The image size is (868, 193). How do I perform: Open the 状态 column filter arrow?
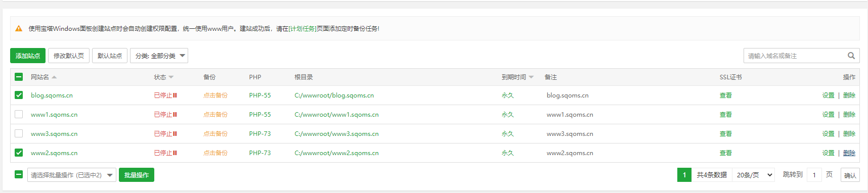pos(171,77)
